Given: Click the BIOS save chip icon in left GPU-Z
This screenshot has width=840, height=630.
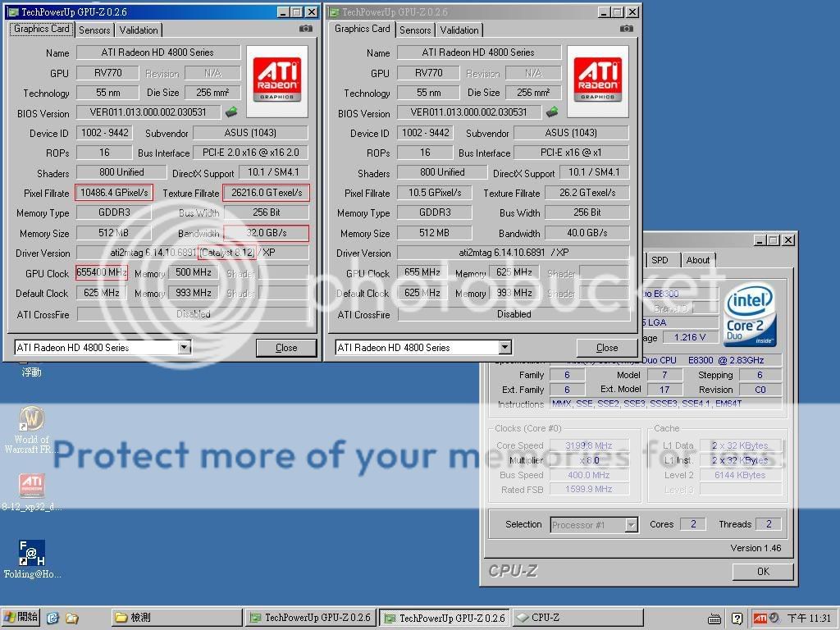Looking at the screenshot, I should pyautogui.click(x=232, y=112).
